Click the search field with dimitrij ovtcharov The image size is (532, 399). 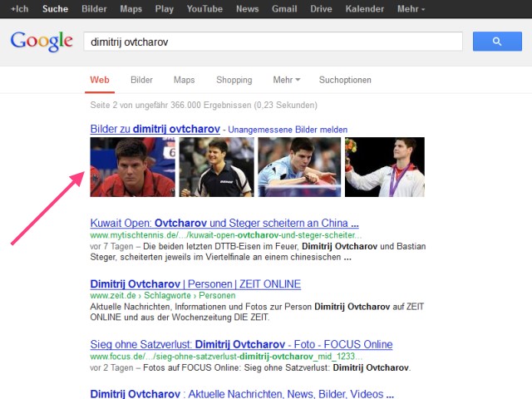(273, 42)
